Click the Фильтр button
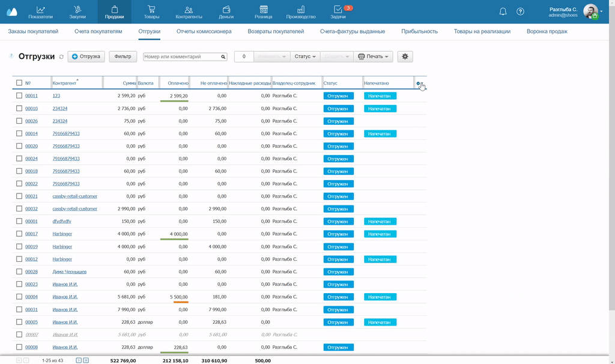Viewport: 615px width, 364px height. click(123, 56)
